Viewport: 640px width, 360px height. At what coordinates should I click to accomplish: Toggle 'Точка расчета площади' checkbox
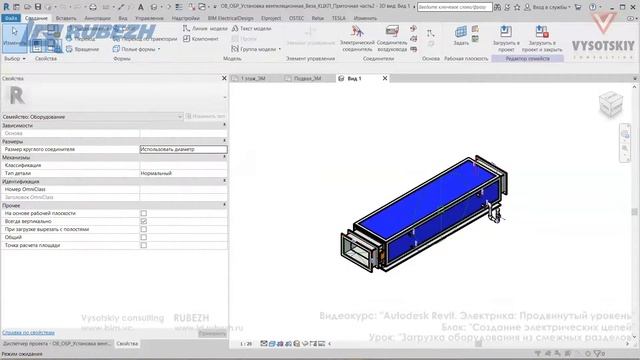coord(144,245)
